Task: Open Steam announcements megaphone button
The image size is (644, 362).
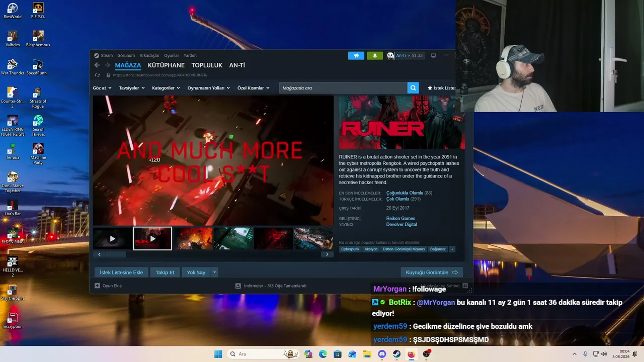Action: click(356, 55)
